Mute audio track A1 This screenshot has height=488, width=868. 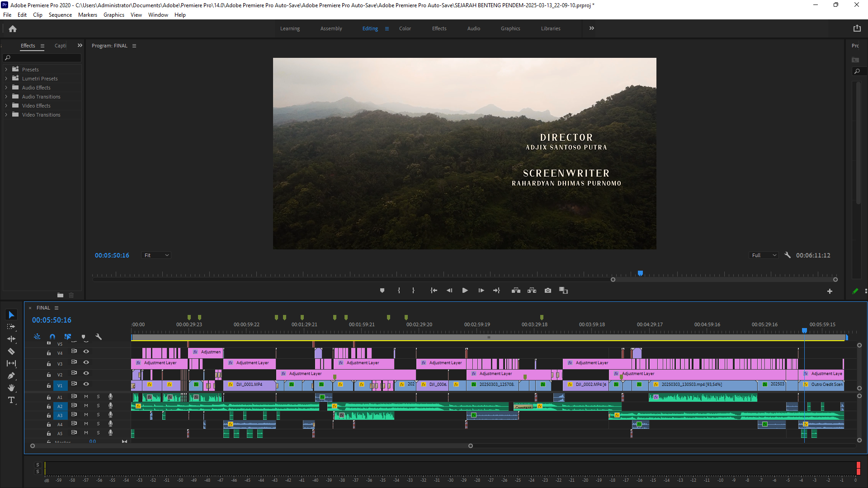86,397
